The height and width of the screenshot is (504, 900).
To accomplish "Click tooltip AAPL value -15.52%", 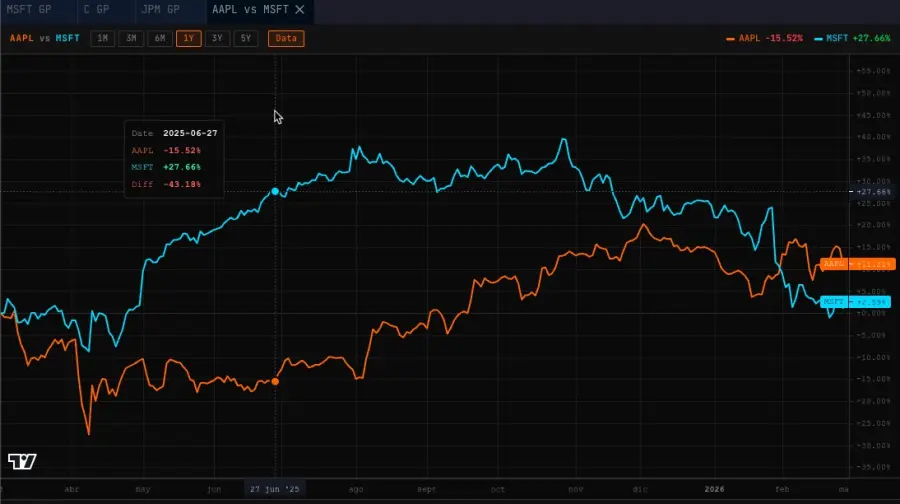I will (182, 150).
